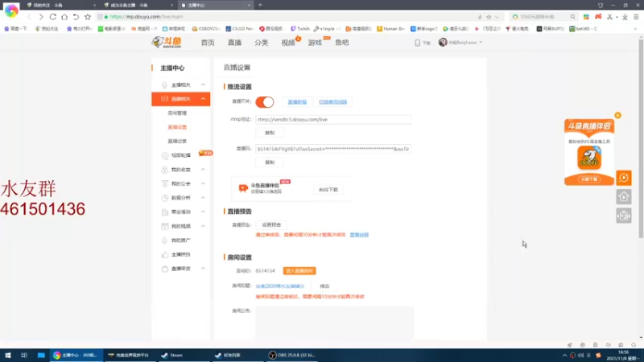This screenshot has width=644, height=362.
Task: Click the browser download icon
Action: pyautogui.click(x=625, y=17)
